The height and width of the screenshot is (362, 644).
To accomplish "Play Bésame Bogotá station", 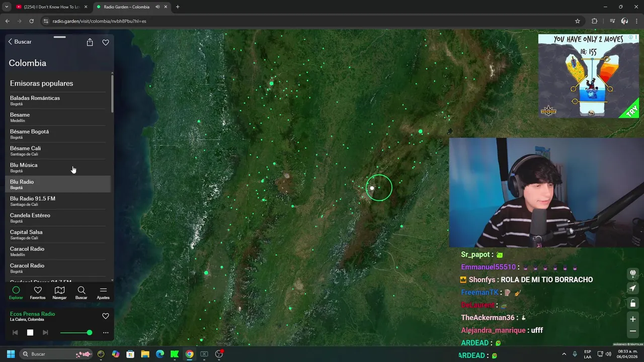I will pyautogui.click(x=58, y=134).
